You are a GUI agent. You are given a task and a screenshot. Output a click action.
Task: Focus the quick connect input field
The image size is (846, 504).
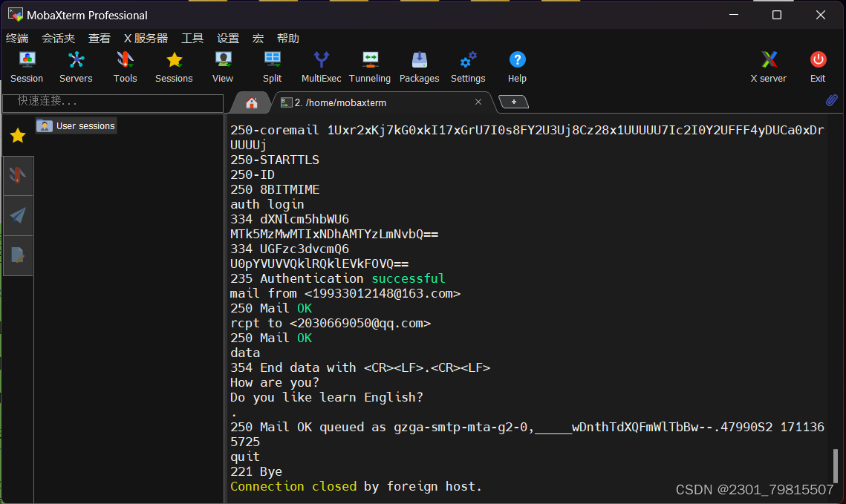click(113, 102)
